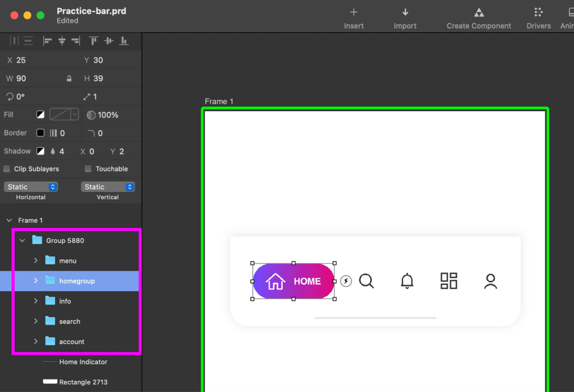Viewport: 574px width, 392px height.
Task: Expand the info folder layer
Action: point(35,301)
